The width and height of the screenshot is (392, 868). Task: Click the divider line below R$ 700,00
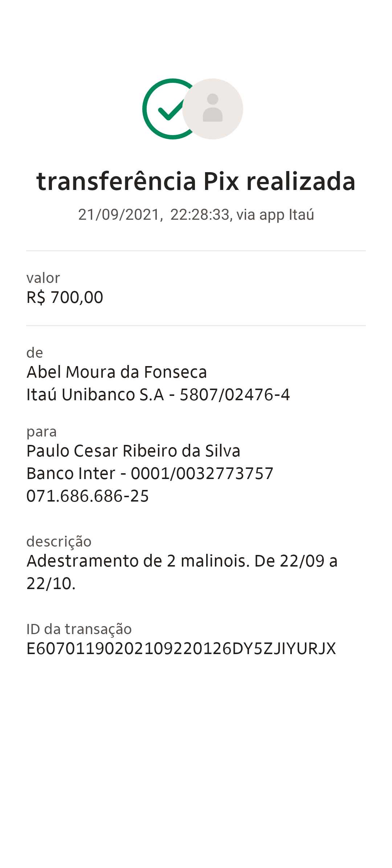[x=196, y=325]
